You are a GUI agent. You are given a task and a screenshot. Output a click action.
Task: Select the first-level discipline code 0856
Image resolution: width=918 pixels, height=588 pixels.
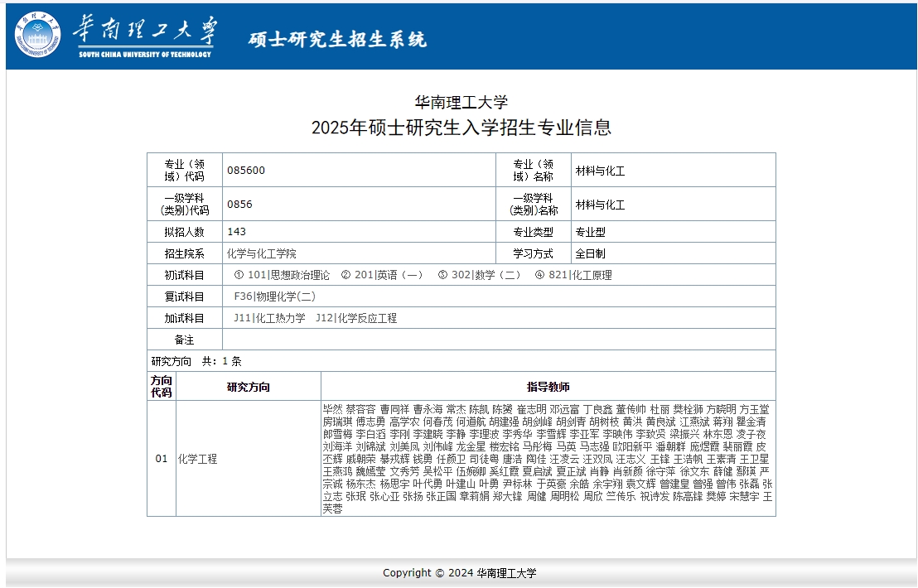pyautogui.click(x=239, y=205)
